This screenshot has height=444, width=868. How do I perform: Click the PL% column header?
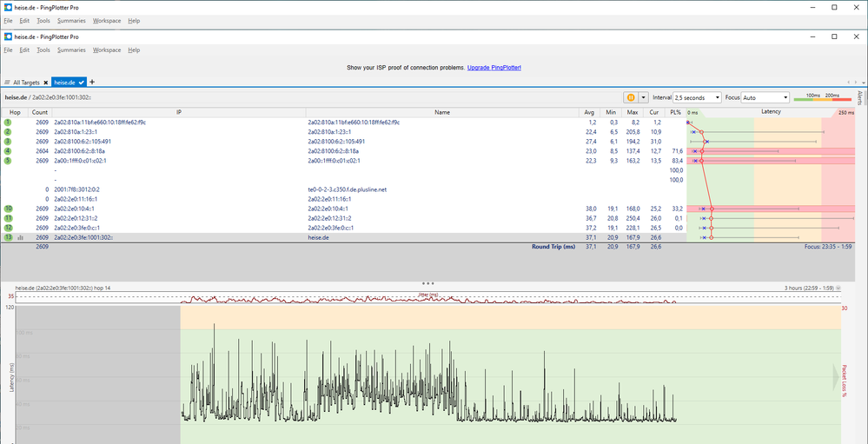pos(676,112)
